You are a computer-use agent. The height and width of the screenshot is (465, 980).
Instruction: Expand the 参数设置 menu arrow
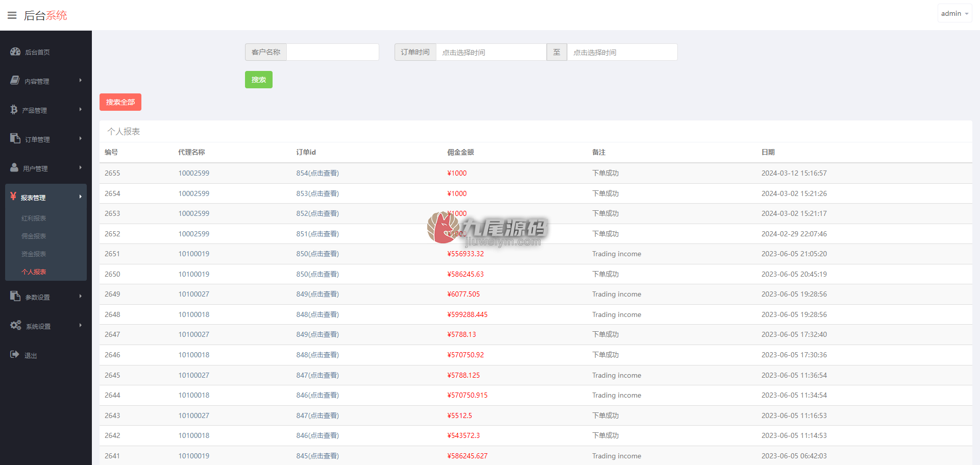[81, 296]
